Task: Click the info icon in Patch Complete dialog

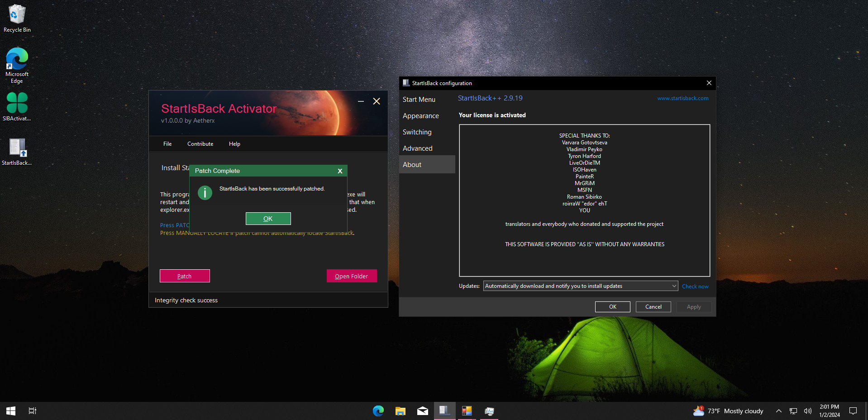Action: (x=205, y=193)
